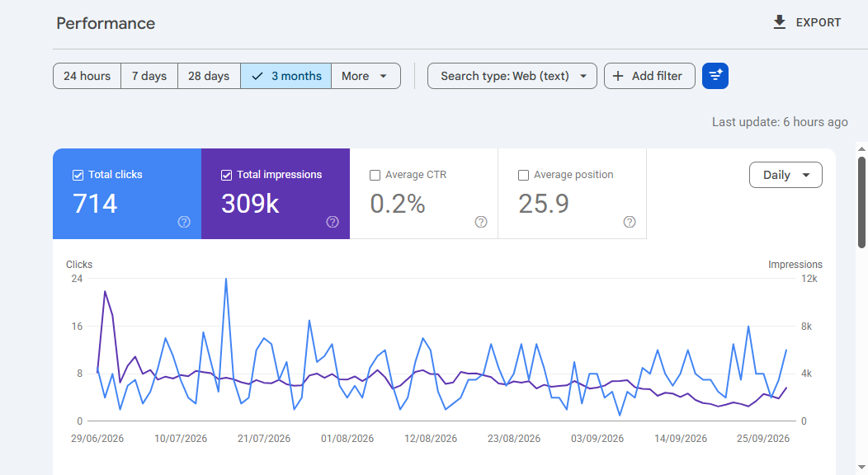Screen dimensions: 868x475
Task: Uncheck the Total clicks checkbox
Action: point(78,176)
